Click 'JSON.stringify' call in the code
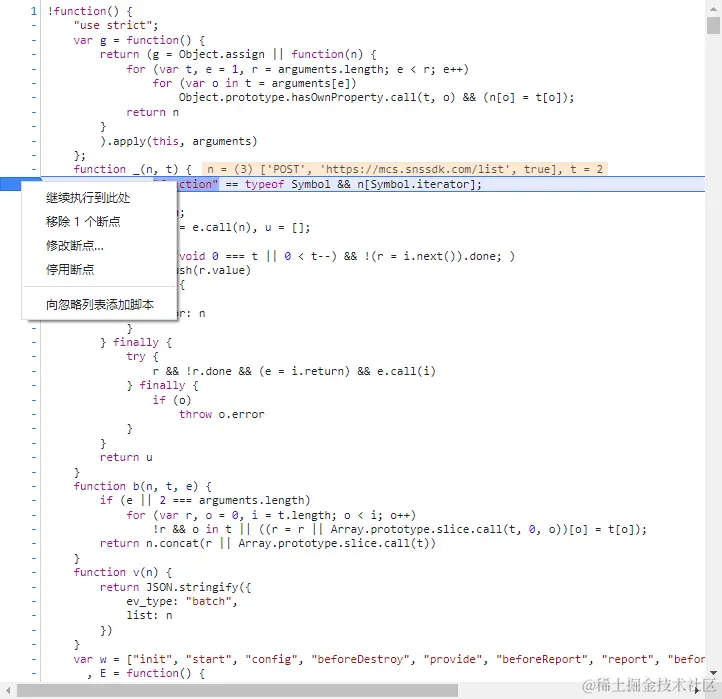The image size is (722, 699). [192, 587]
